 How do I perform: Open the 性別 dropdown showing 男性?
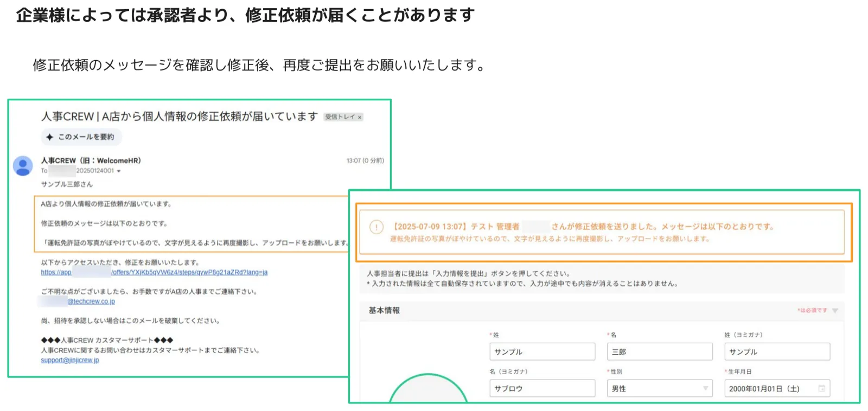click(659, 388)
